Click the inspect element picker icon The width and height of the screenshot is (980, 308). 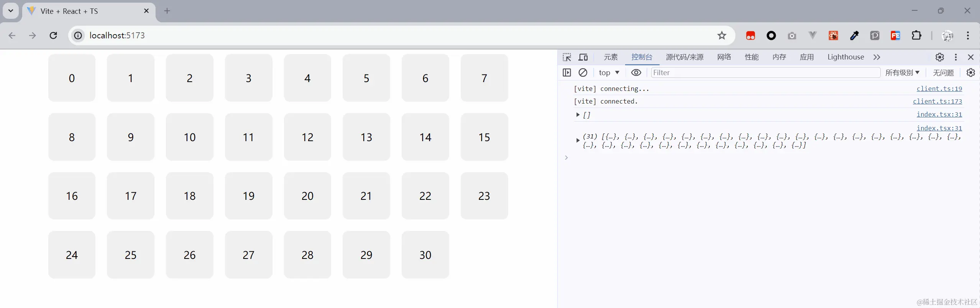click(567, 57)
